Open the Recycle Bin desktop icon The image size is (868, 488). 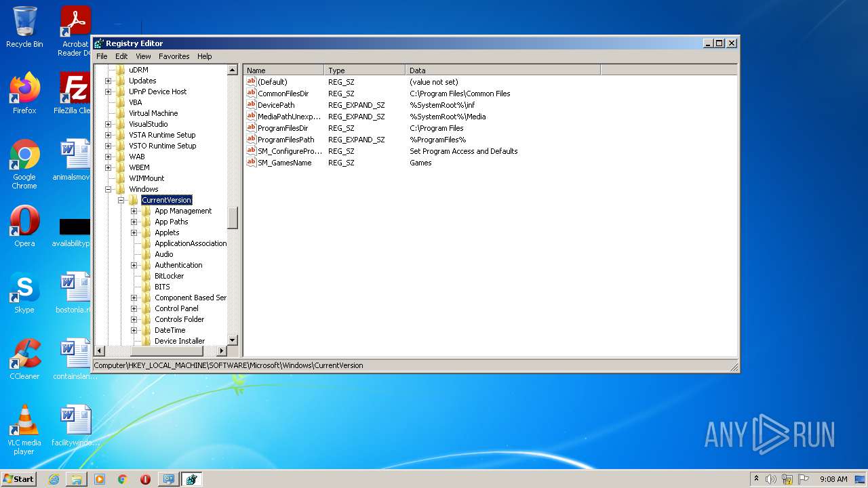(x=24, y=27)
